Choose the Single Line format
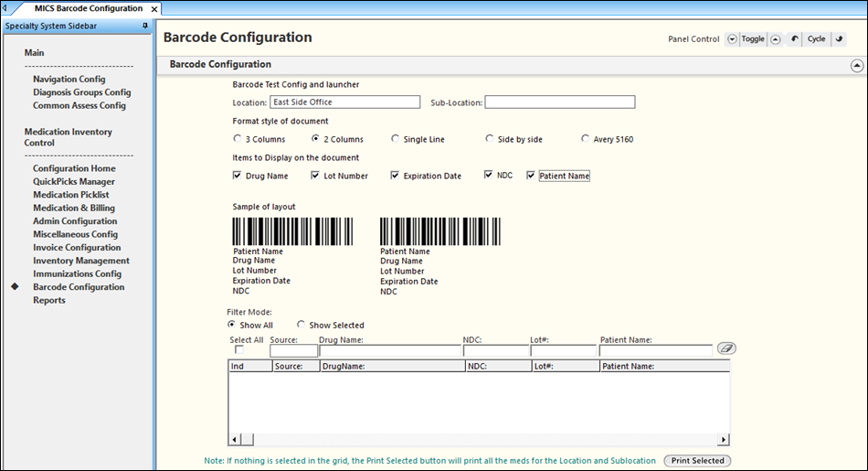The width and height of the screenshot is (868, 471). tap(395, 138)
